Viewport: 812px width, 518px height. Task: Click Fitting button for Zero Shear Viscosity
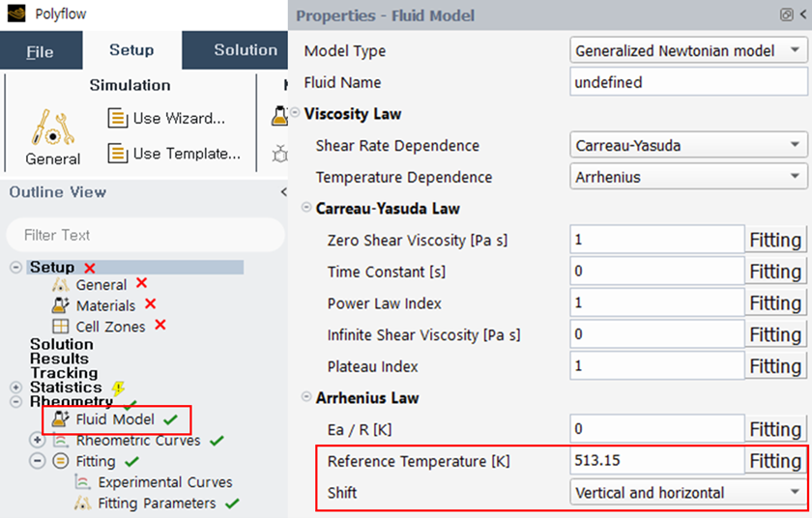pos(775,240)
